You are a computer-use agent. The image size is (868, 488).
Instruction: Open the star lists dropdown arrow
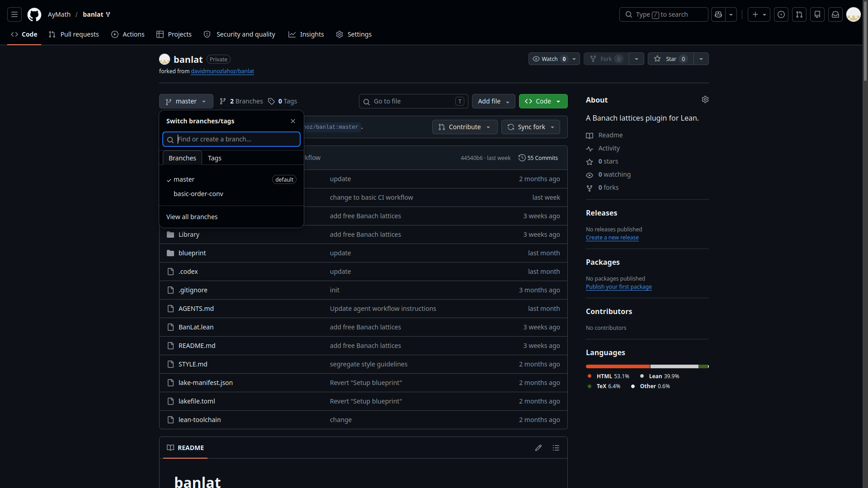click(701, 59)
